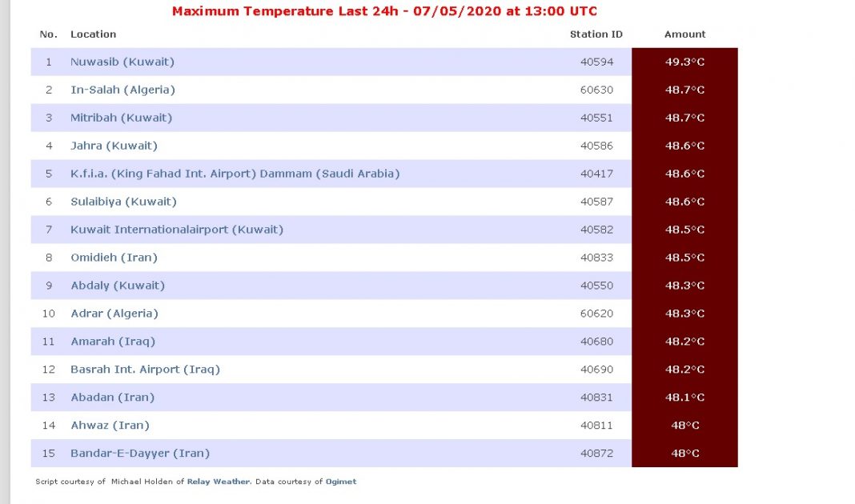Viewport: 855px width, 504px height.
Task: Select Nuwasib (Kuwait) location
Action: click(x=122, y=62)
